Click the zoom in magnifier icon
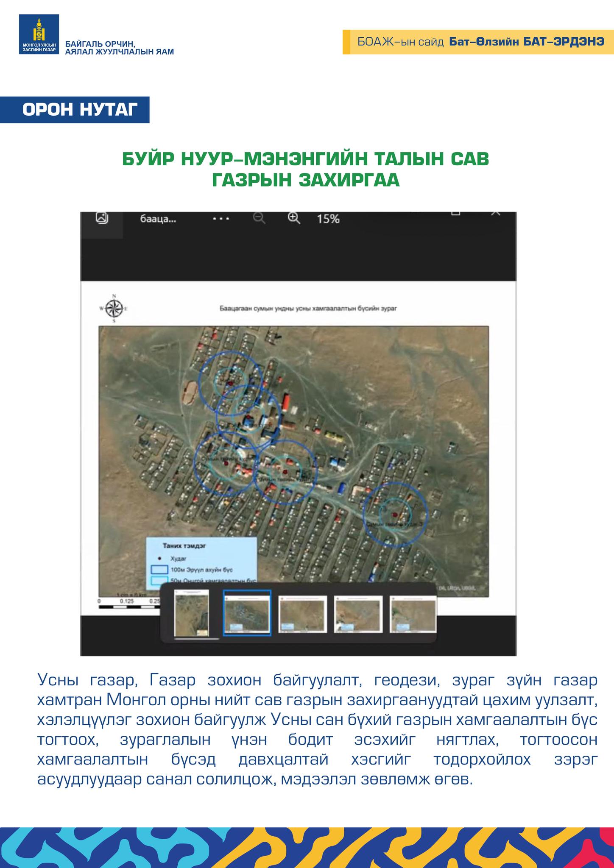 294,218
